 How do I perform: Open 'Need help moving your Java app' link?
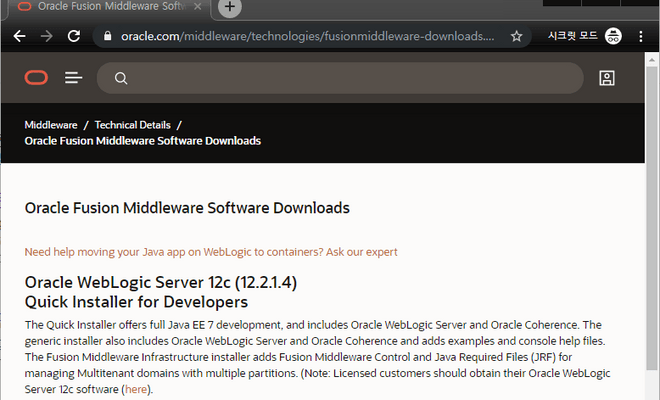point(211,252)
